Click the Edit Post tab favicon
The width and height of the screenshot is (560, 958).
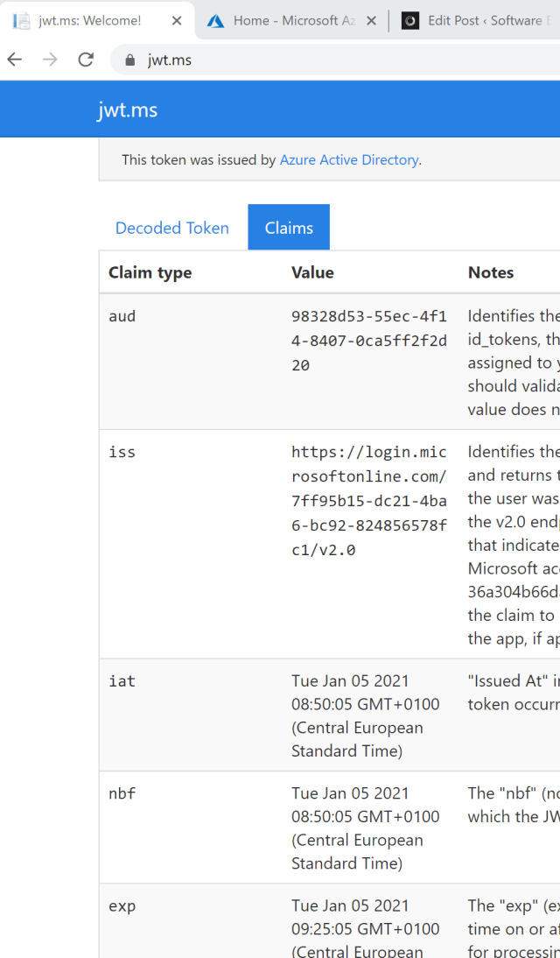[x=409, y=20]
